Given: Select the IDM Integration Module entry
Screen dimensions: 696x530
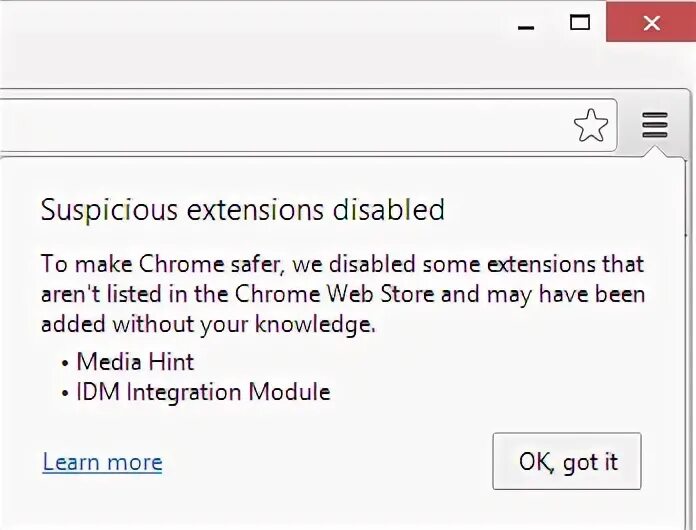Looking at the screenshot, I should [203, 392].
